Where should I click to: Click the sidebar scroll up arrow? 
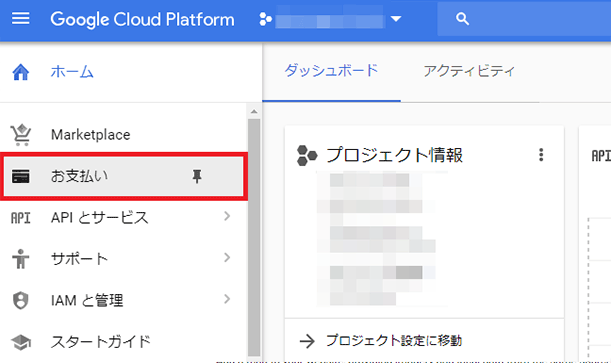[254, 112]
